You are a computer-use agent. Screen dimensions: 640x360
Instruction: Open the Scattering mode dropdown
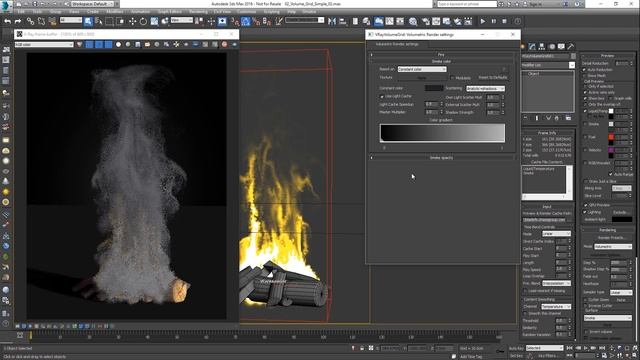[485, 89]
